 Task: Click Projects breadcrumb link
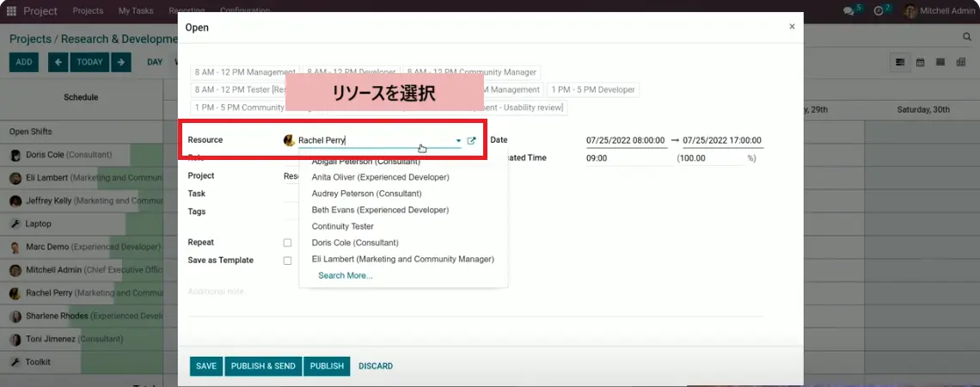(30, 39)
